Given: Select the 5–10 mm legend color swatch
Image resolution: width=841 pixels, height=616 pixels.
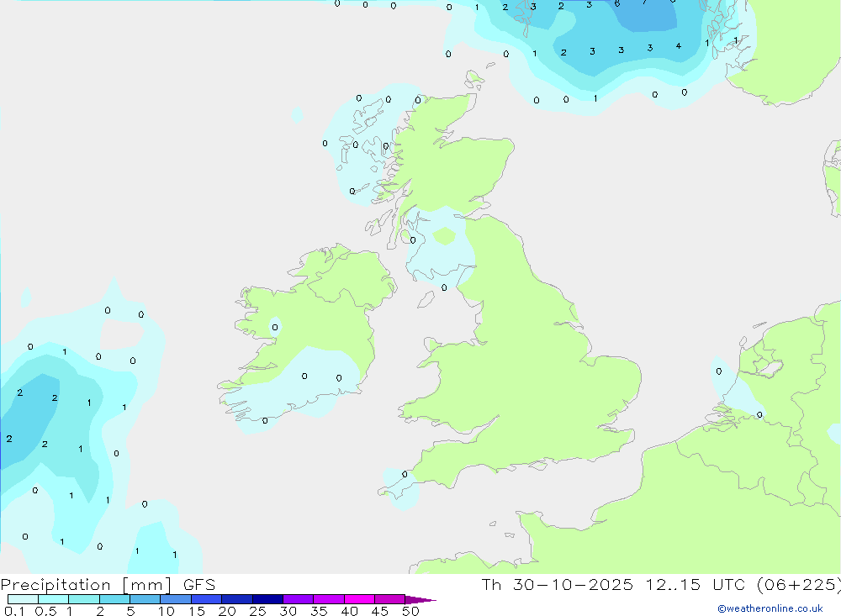Looking at the screenshot, I should [145, 599].
